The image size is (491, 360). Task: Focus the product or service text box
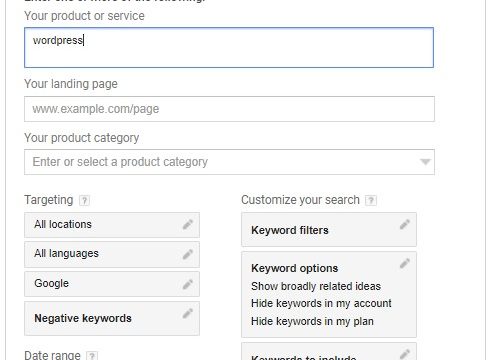pos(229,48)
